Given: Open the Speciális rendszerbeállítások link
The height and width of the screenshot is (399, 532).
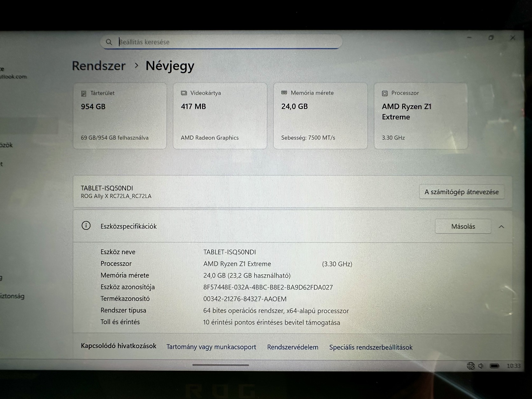Looking at the screenshot, I should (x=371, y=347).
